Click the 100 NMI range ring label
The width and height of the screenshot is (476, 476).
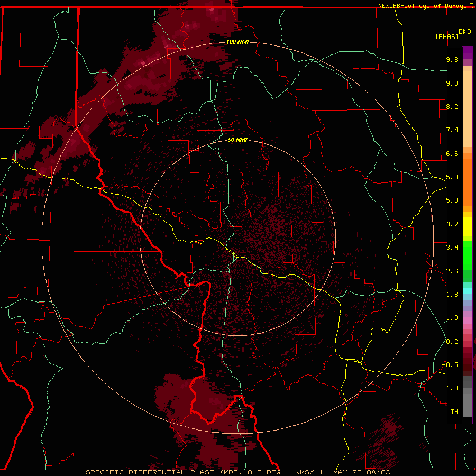(237, 42)
